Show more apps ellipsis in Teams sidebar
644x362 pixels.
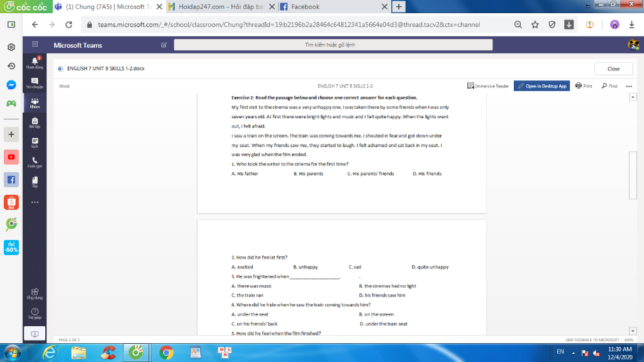pos(35,202)
